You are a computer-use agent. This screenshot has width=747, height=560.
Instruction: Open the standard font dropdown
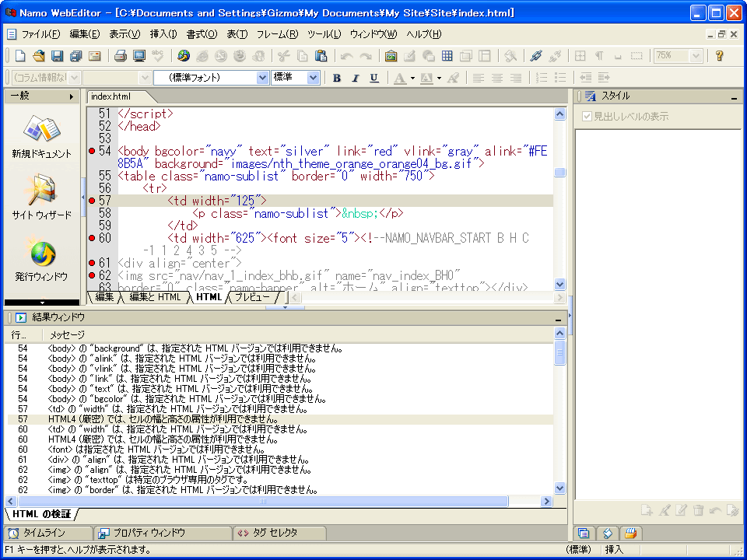[262, 78]
